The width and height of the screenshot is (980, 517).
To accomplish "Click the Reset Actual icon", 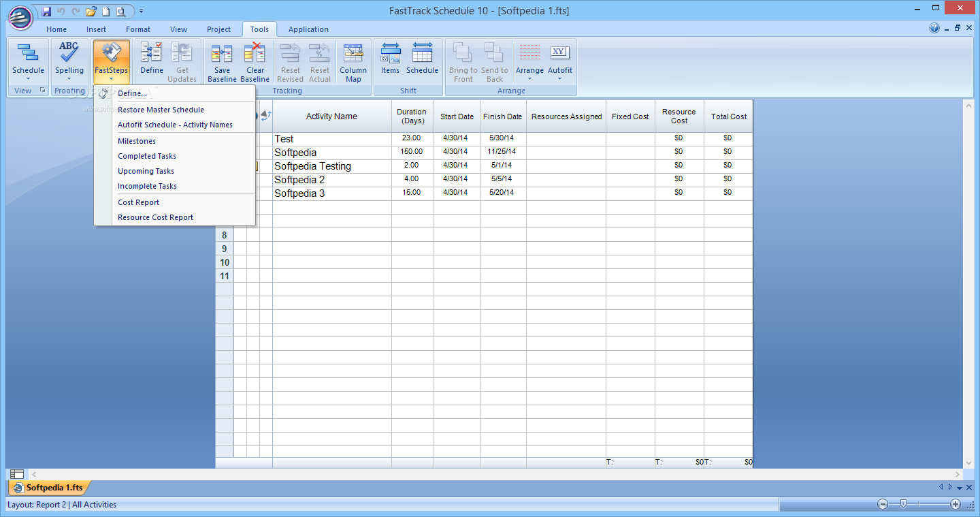I will pos(320,62).
